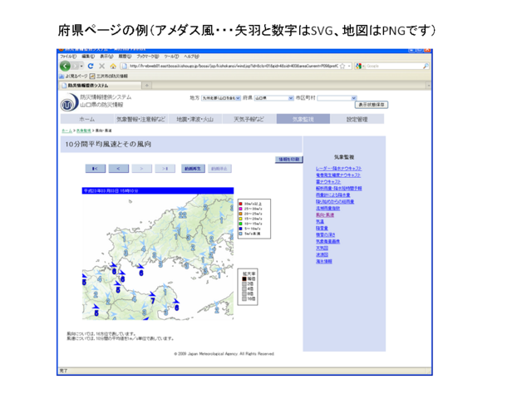Click the browser home icon
The width and height of the screenshot is (532, 399).
tap(113, 66)
